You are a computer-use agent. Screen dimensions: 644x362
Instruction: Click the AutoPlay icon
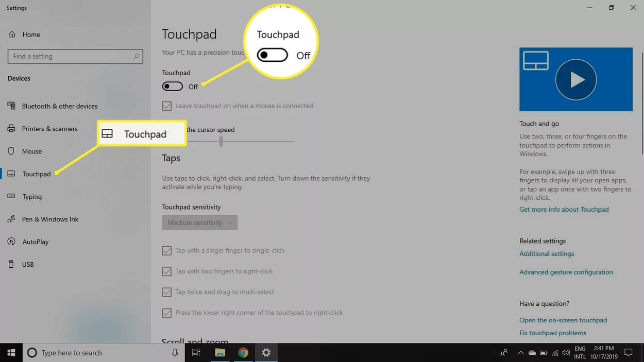pos(11,242)
